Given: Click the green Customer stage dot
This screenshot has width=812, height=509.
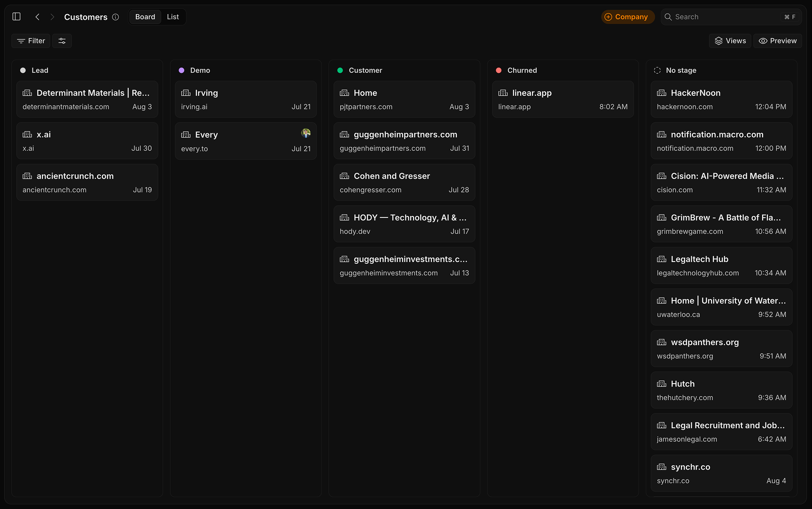Looking at the screenshot, I should (340, 70).
